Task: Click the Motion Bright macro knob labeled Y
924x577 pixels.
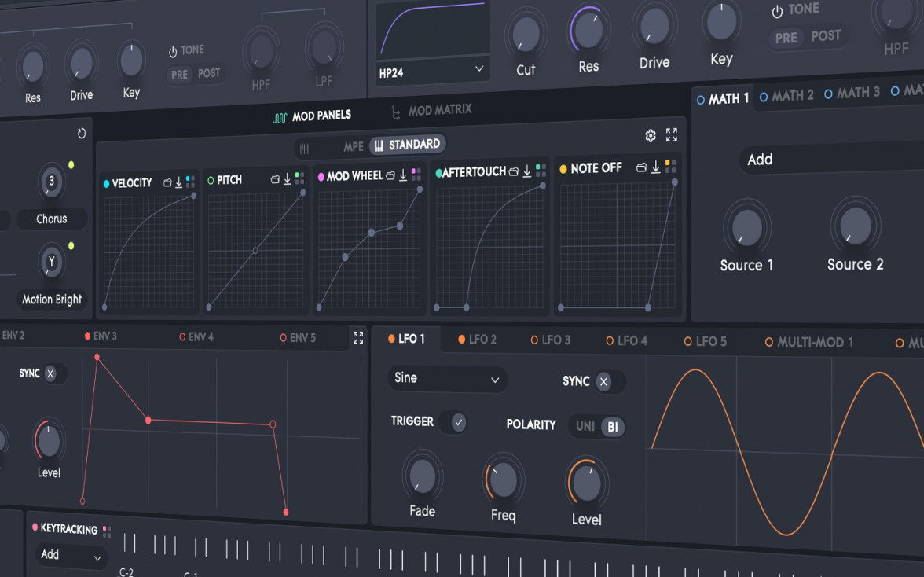Action: point(52,261)
